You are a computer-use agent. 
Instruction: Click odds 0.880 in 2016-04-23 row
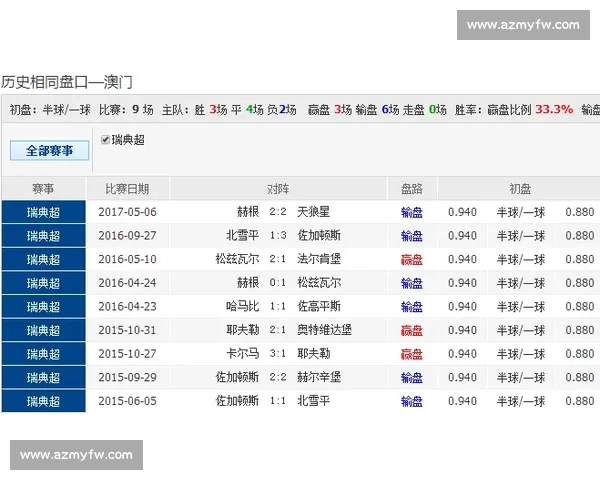tap(580, 307)
